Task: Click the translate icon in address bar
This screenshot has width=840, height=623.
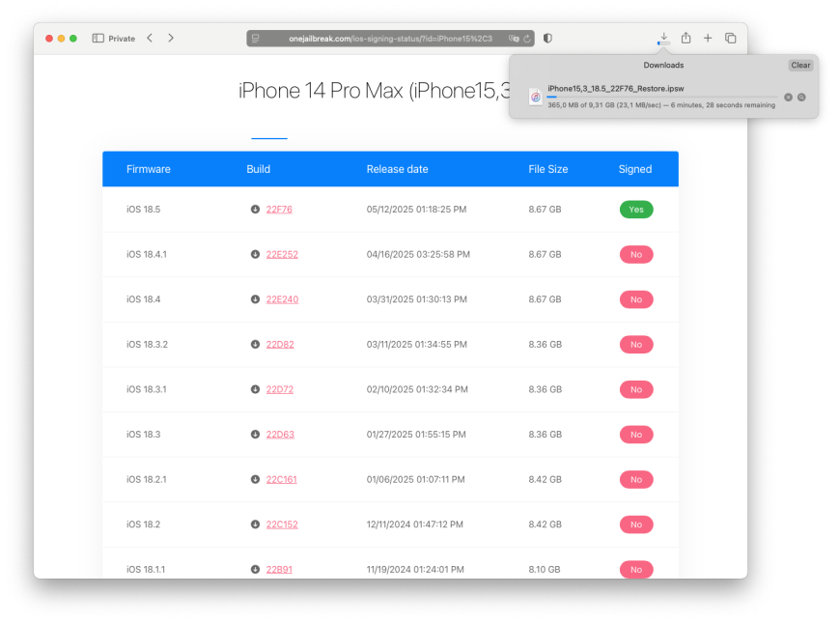Action: coord(514,39)
